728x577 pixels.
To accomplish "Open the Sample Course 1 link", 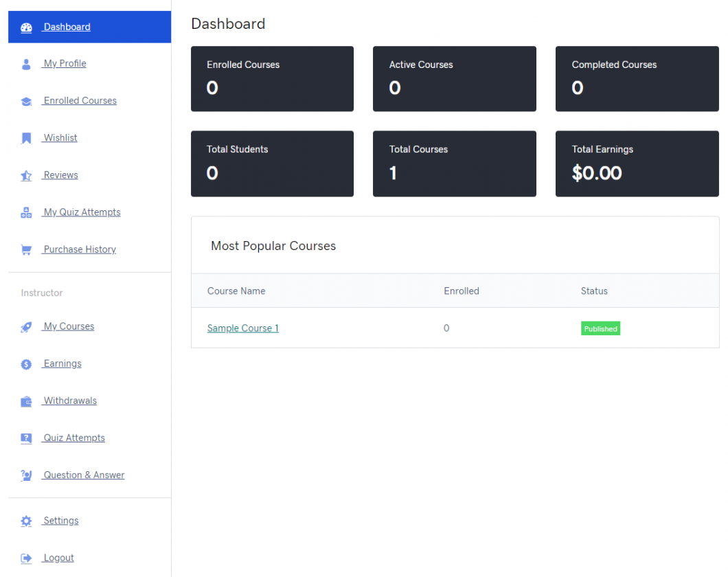I will click(242, 328).
